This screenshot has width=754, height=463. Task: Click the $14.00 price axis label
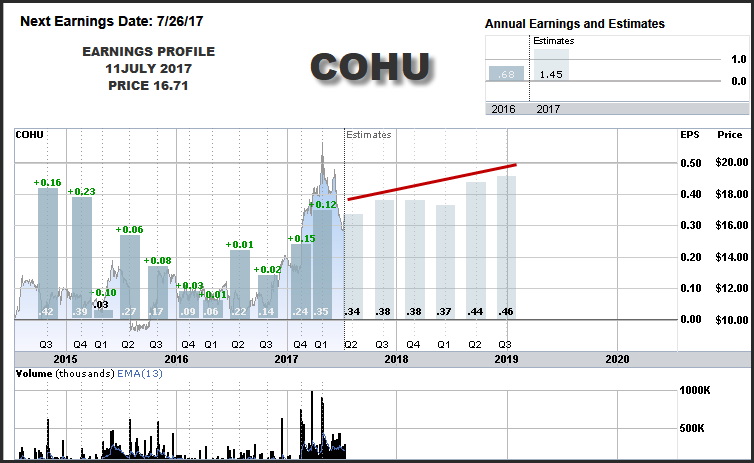pyautogui.click(x=732, y=257)
